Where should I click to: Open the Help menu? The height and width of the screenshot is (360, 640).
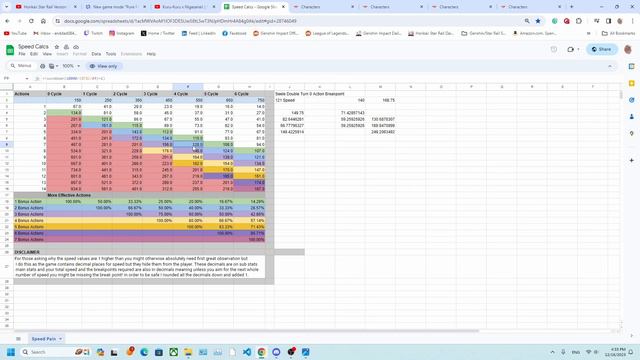151,54
